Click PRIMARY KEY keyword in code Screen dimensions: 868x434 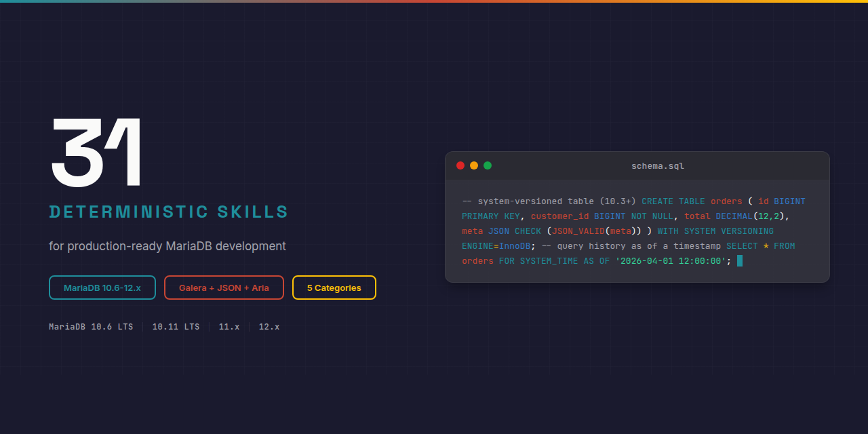click(x=491, y=216)
